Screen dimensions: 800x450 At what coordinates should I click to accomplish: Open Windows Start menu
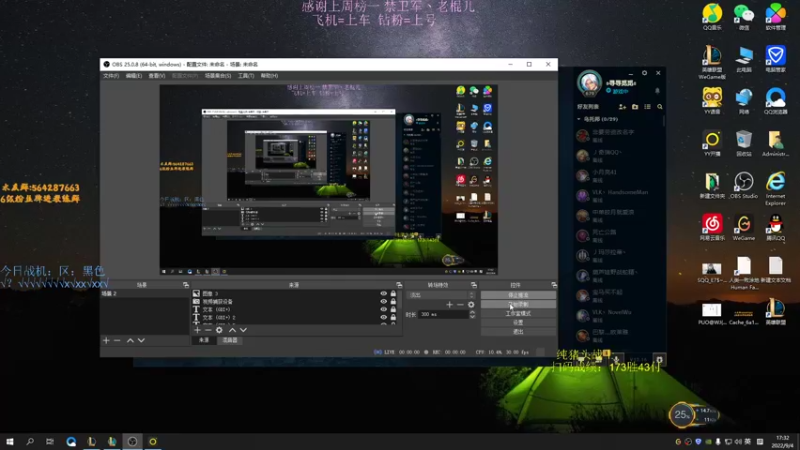(x=10, y=441)
